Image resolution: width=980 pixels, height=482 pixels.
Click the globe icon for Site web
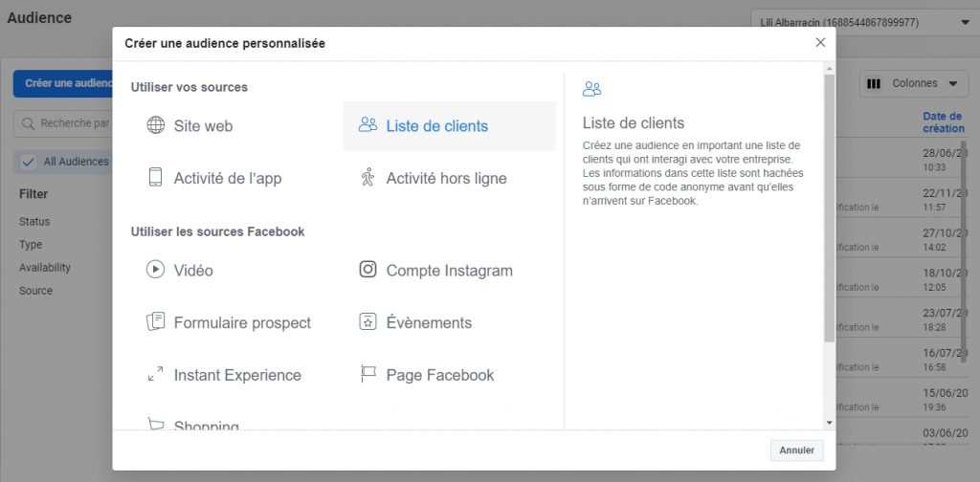156,125
